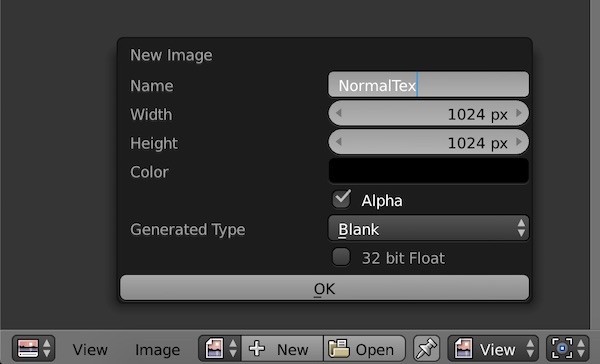The image size is (600, 364).
Task: Decrease Height using the left arrow
Action: pyautogui.click(x=338, y=142)
